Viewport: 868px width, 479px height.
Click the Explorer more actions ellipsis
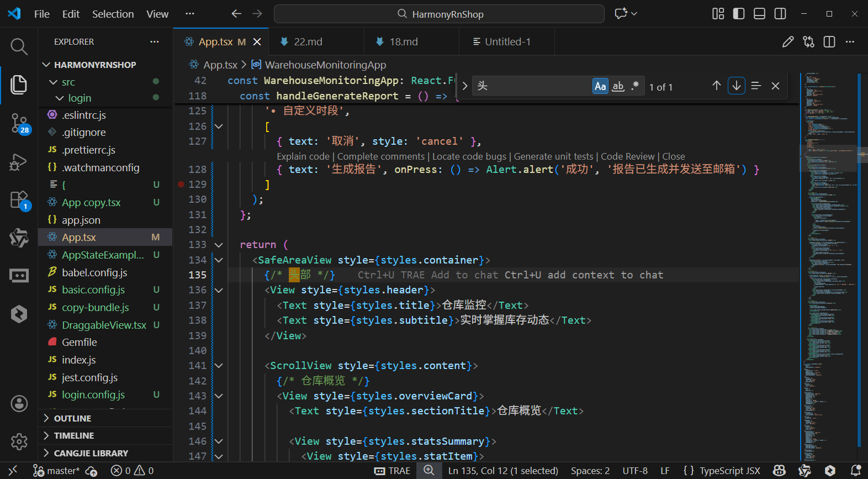tap(155, 42)
